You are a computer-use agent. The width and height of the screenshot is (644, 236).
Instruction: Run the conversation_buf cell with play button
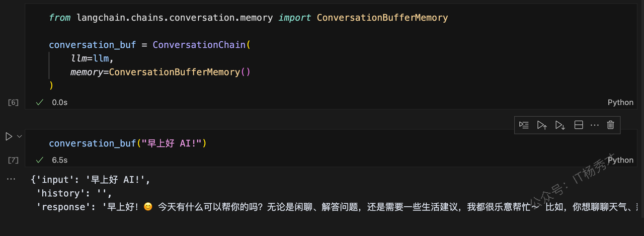tap(9, 136)
